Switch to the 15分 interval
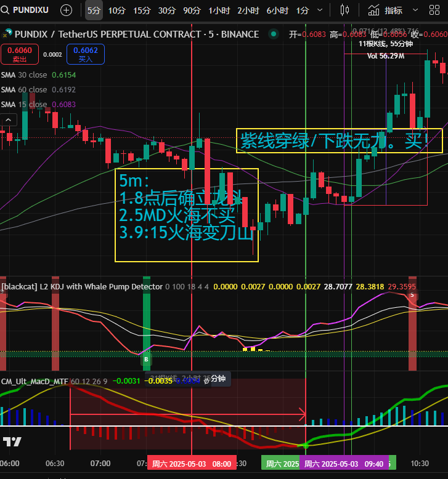Image resolution: width=448 pixels, height=479 pixels. pyautogui.click(x=142, y=10)
